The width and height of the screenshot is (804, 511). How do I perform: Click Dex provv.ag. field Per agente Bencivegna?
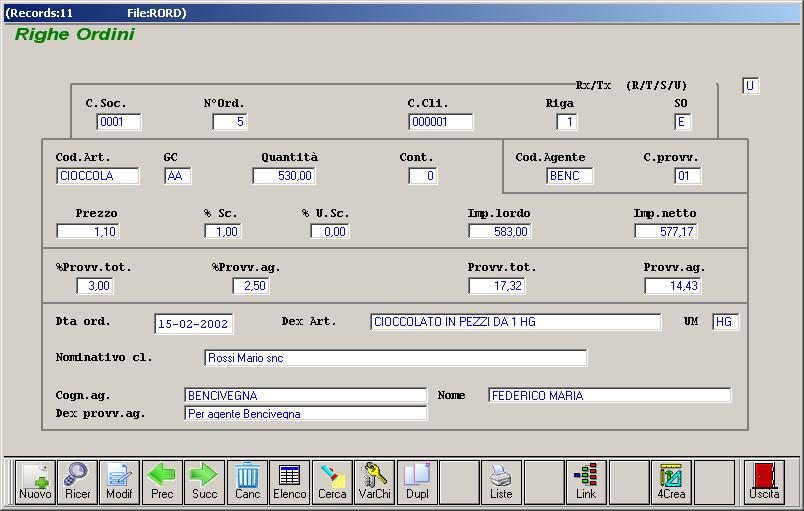tap(305, 413)
